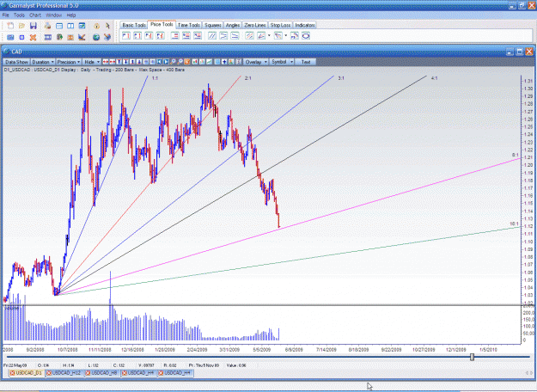This screenshot has height=392, width=537.
Task: Click the 5/5/2009 date axis label
Action: 262,350
